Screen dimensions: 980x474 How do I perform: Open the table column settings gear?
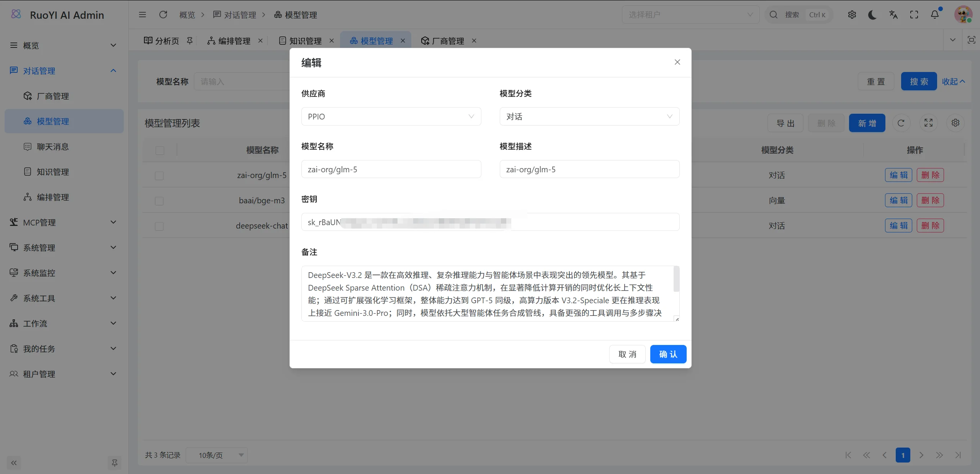tap(955, 123)
